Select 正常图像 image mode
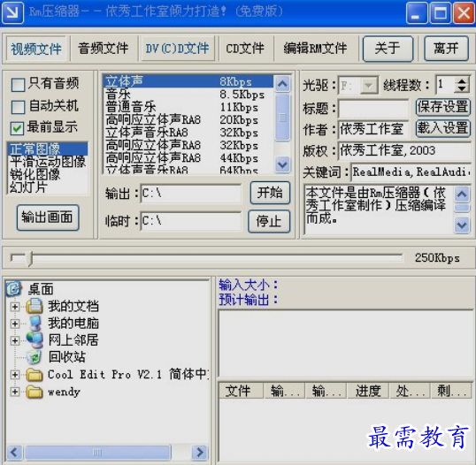This screenshot has height=465, width=476. tap(48, 149)
